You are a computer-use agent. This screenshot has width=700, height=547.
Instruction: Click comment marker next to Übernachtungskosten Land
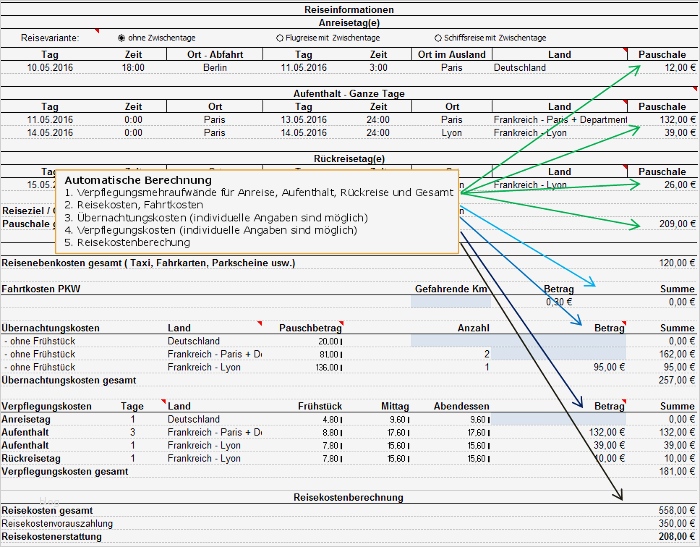(259, 323)
